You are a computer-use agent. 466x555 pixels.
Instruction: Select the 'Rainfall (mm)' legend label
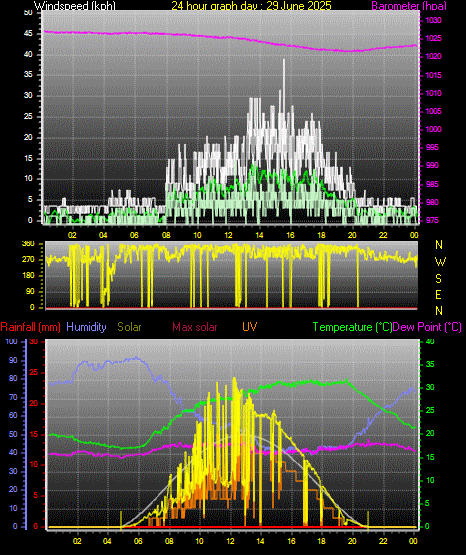[31, 327]
